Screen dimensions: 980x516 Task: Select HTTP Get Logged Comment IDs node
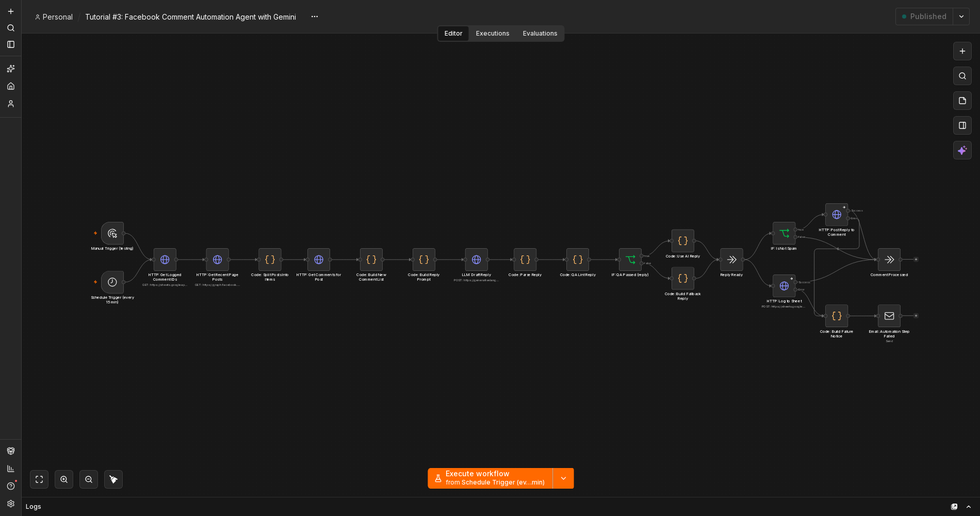click(165, 260)
